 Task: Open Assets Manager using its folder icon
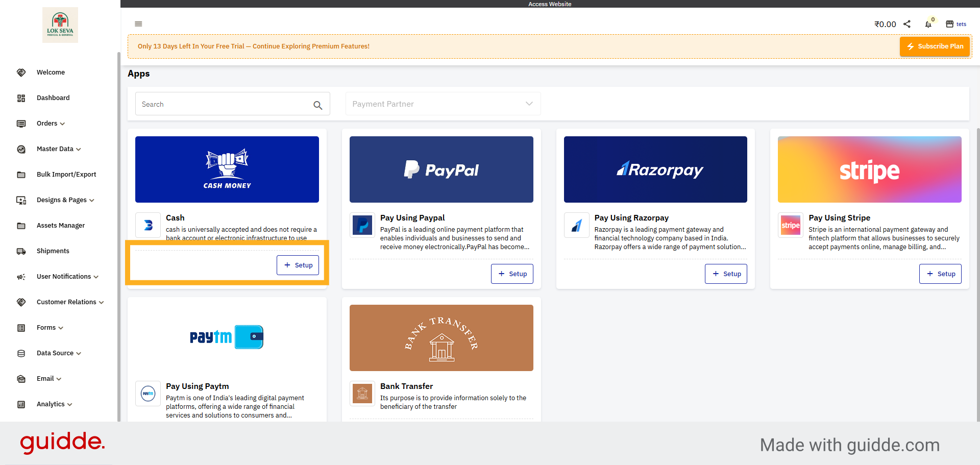click(21, 226)
